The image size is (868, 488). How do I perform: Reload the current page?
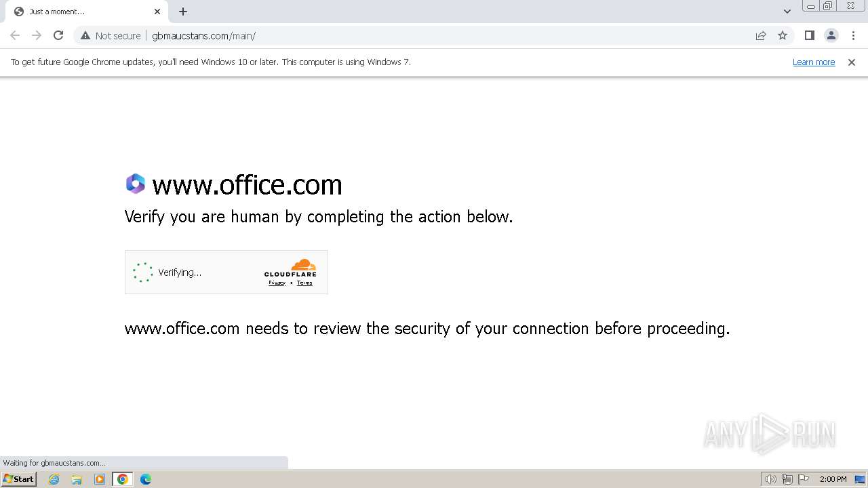click(x=58, y=35)
